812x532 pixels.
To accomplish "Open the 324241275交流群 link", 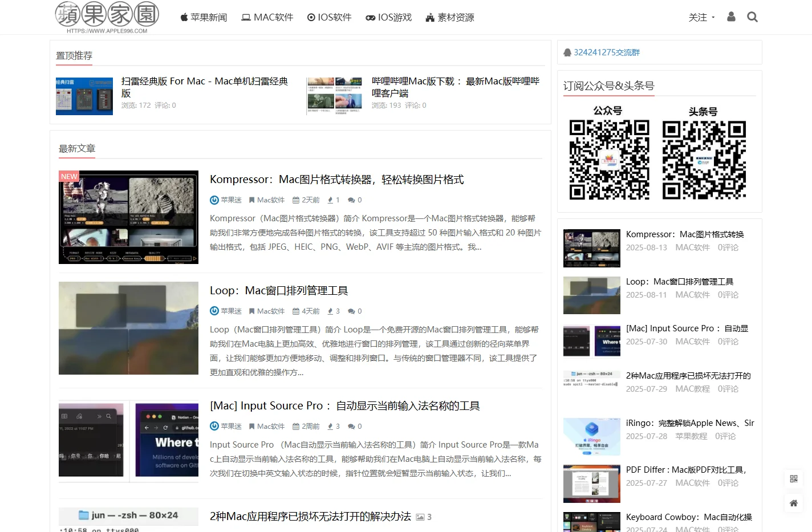I will tap(607, 52).
